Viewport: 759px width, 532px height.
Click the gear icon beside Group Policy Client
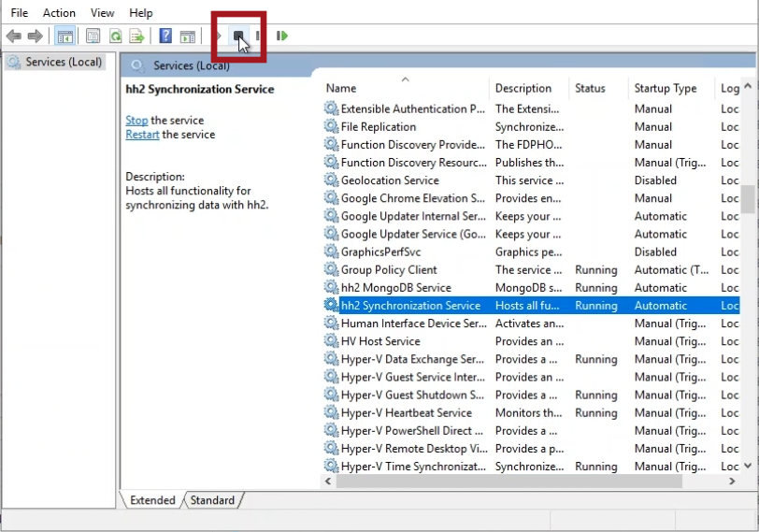tap(331, 269)
